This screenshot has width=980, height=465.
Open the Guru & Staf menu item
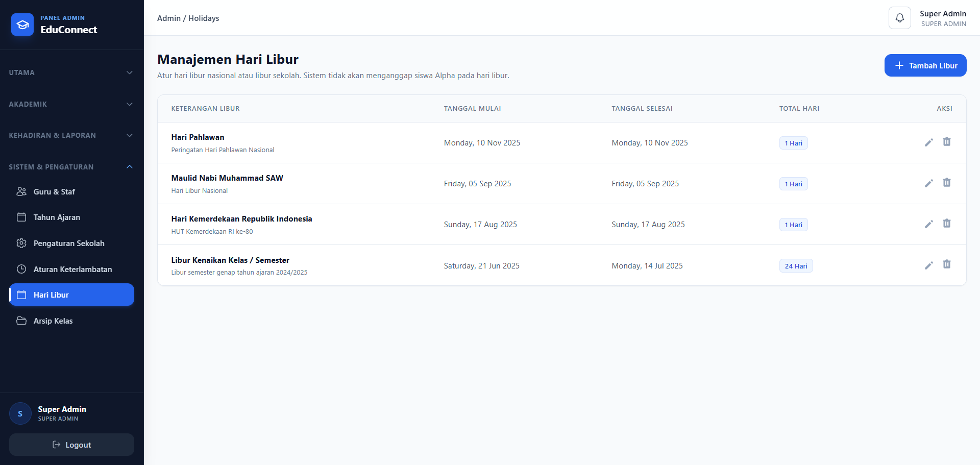click(x=71, y=191)
